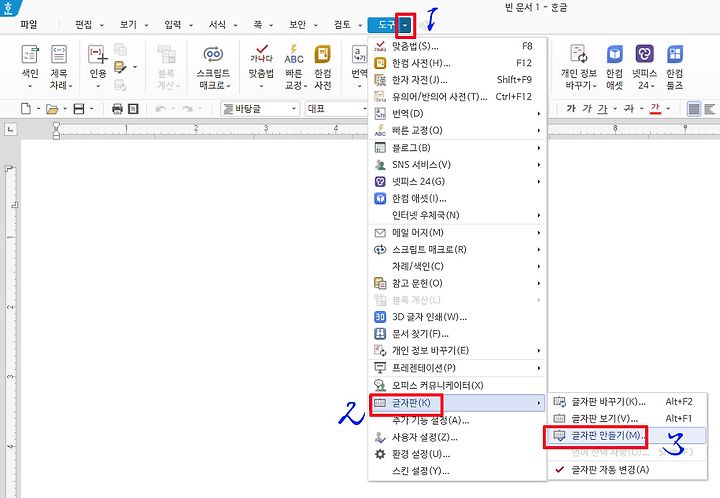Select 맞춤법(S)... from the menu
Screen dimensions: 720x498
click(x=457, y=46)
